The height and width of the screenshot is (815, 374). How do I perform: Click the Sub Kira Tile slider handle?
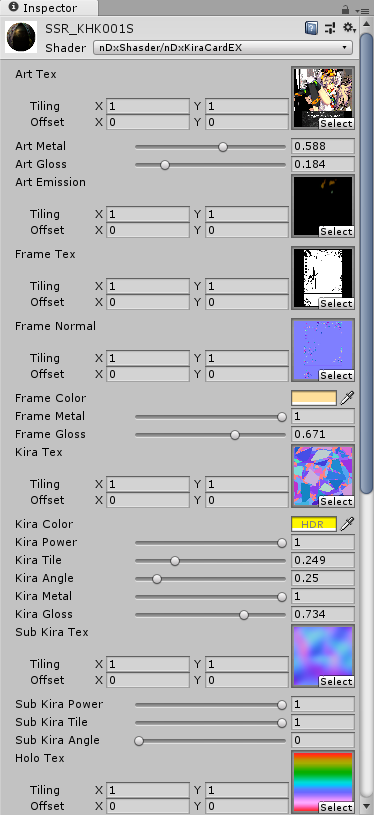point(282,723)
